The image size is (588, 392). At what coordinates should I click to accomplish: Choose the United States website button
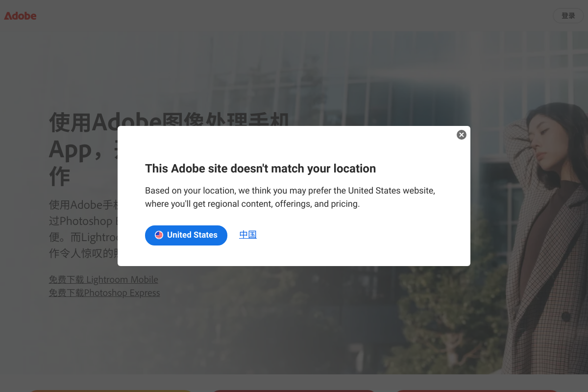186,235
